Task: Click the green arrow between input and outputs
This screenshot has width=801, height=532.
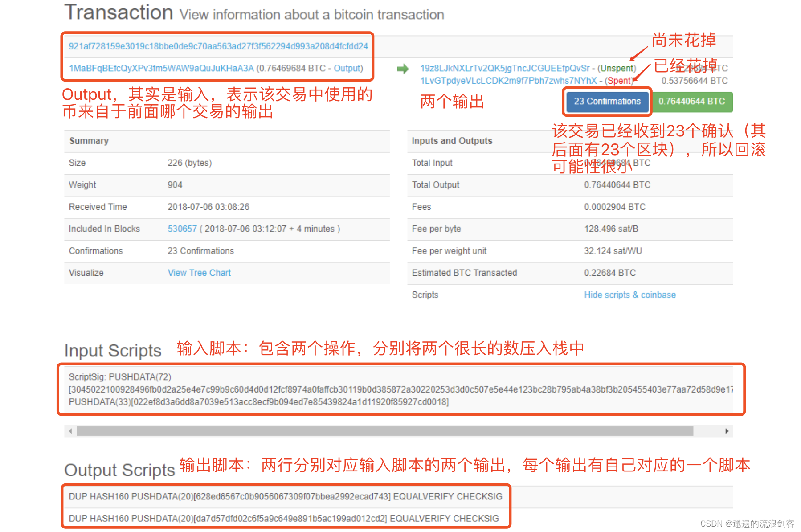Action: (x=402, y=69)
